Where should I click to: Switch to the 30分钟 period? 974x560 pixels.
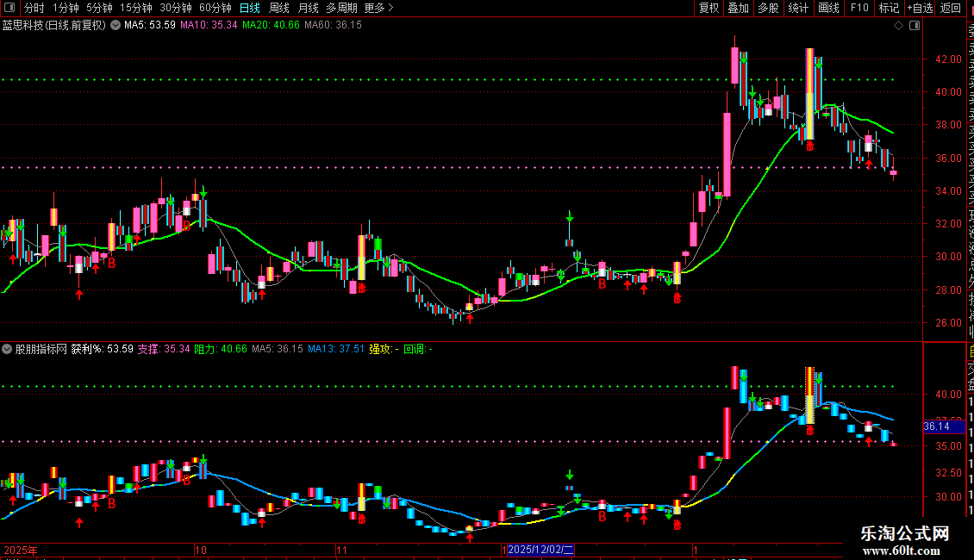point(176,8)
